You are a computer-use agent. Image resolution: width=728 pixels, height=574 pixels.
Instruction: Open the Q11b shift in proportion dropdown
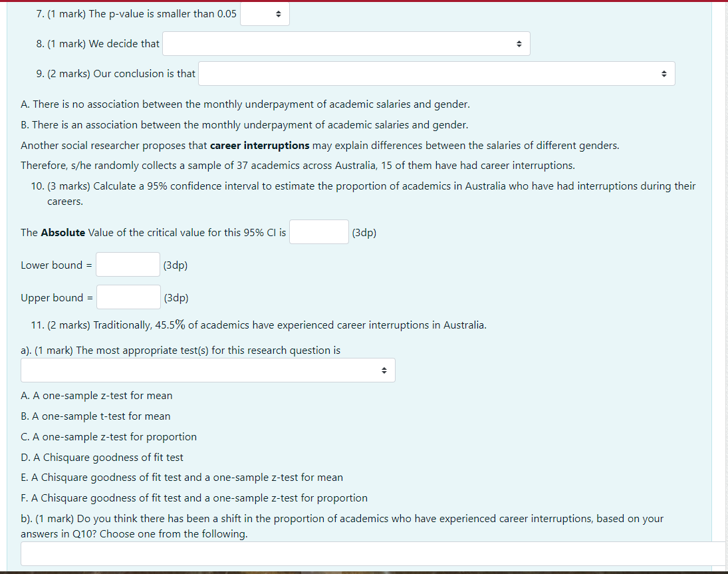[x=374, y=553]
